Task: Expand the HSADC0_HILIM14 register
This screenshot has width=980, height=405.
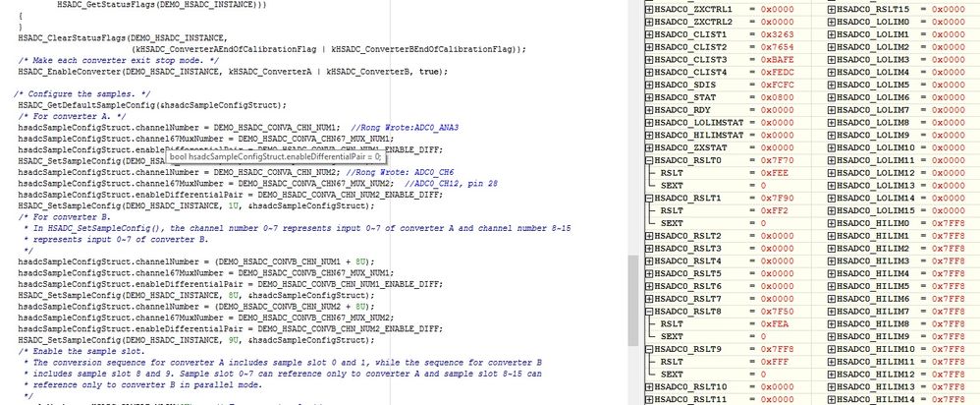Action: [832, 399]
